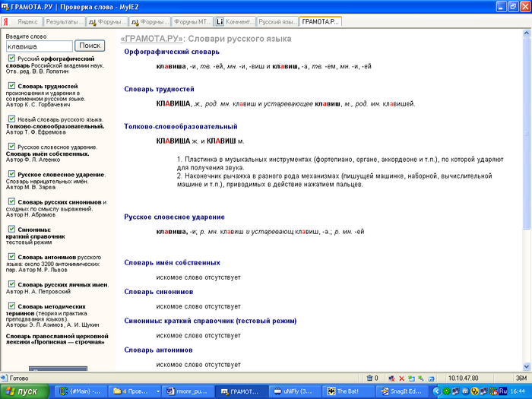Image resolution: width=532 pixels, height=399 pixels.
Task: Click the red X icon in status bar
Action: [x=402, y=378]
